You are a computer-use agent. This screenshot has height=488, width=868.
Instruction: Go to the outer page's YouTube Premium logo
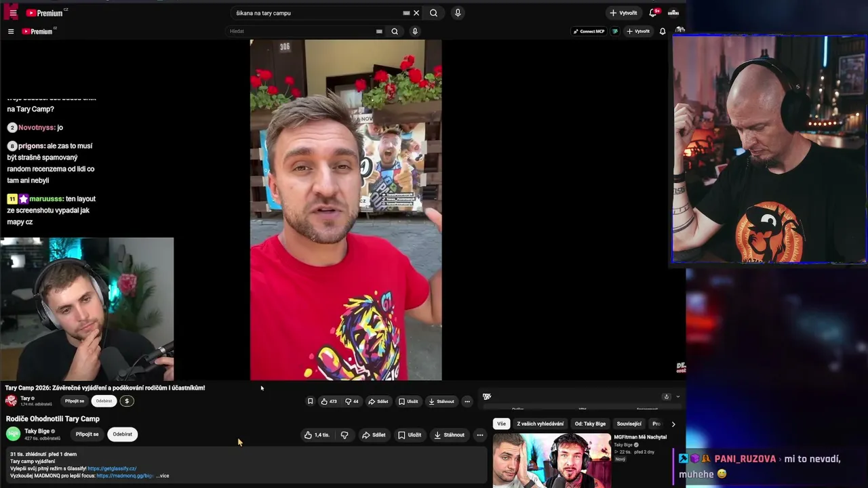[x=45, y=13]
